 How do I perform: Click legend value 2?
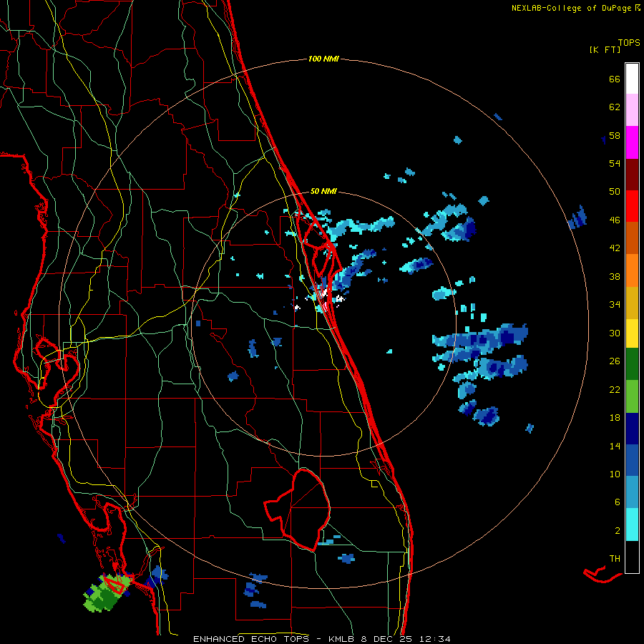(618, 531)
